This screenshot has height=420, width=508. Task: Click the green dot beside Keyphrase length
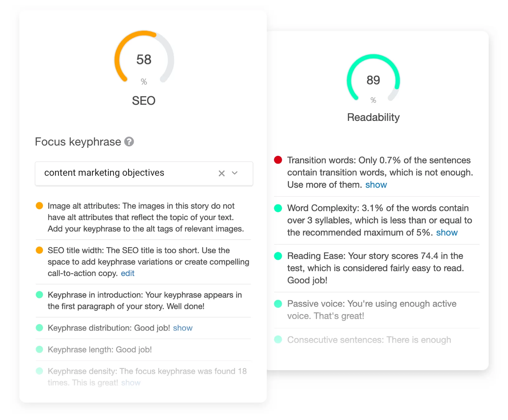click(x=39, y=350)
